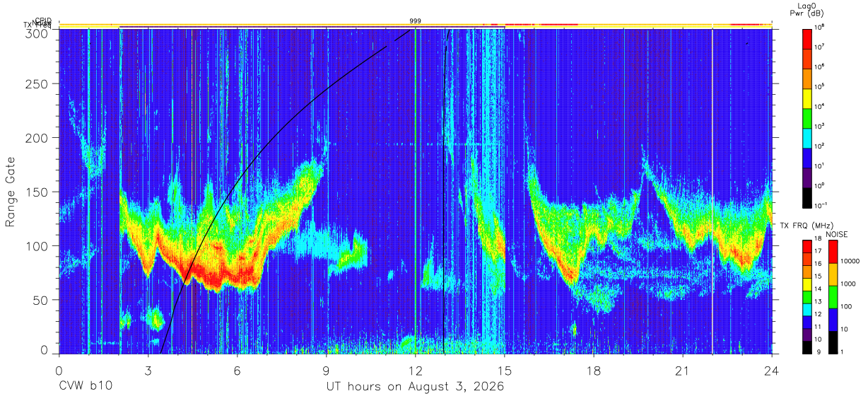Click the green segment of NOISE colorbar
This screenshot has width=868, height=401.
point(833,296)
